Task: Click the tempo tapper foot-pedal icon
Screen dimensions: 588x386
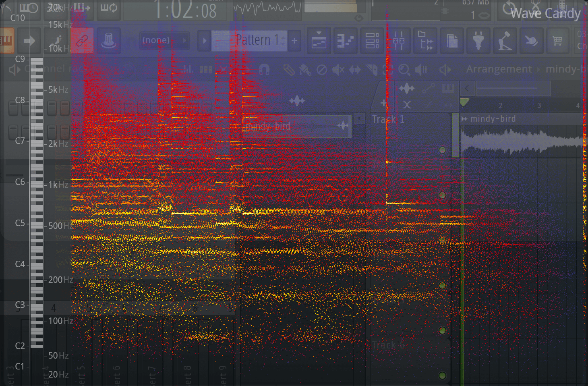Action: coord(505,41)
